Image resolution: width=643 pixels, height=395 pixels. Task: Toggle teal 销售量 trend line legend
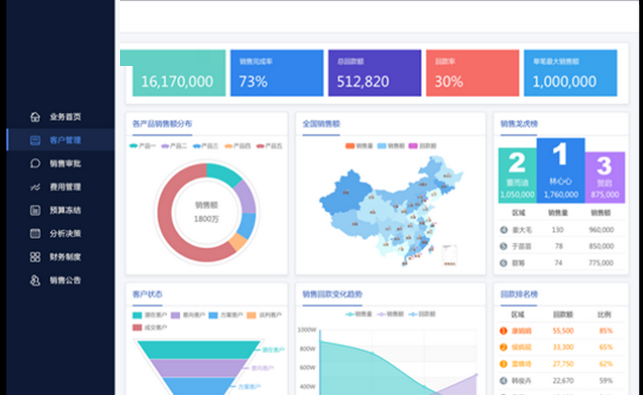point(358,314)
